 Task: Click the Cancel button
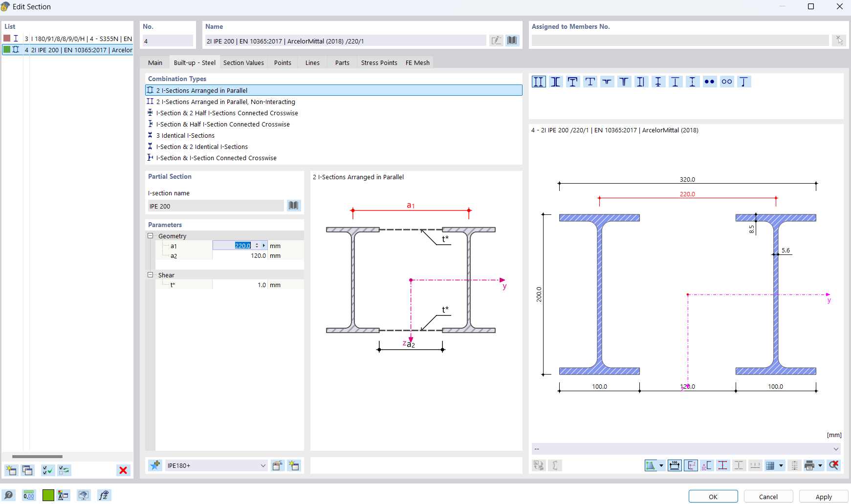pyautogui.click(x=768, y=497)
